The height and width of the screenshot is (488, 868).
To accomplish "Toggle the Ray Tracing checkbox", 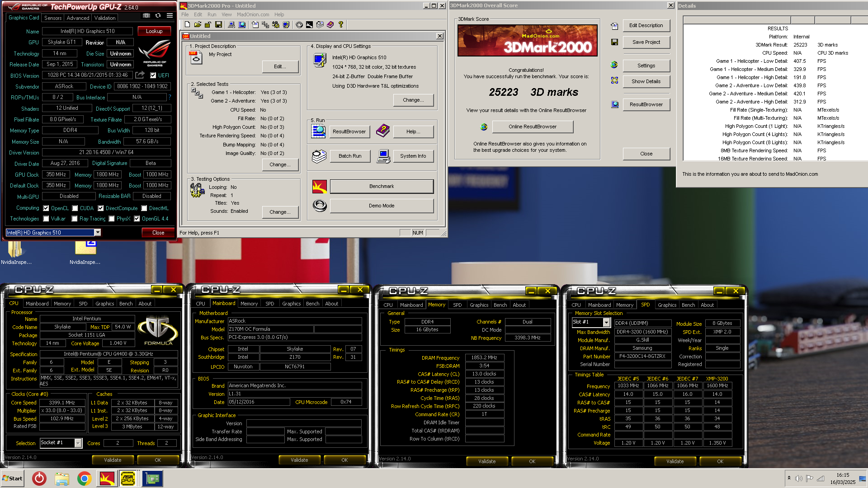I will tap(75, 219).
